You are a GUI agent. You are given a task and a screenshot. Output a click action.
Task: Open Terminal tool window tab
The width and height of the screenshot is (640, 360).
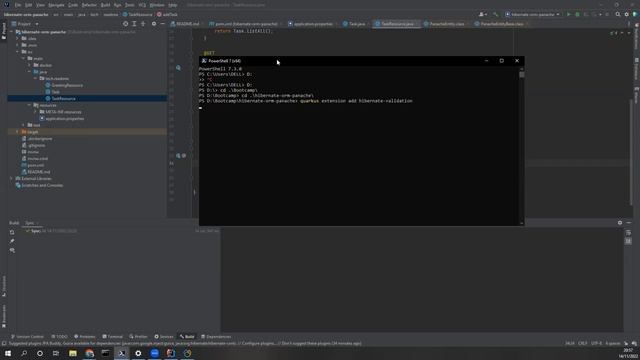112,337
